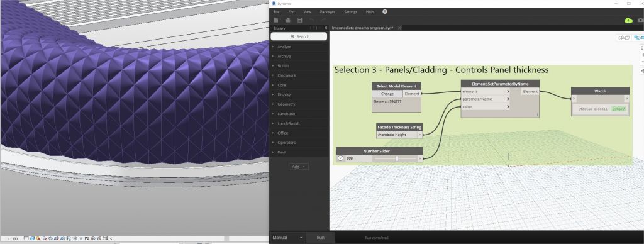Viewport: 644px width, 244px height.
Task: Expand the Number Slider options chevron
Action: [340, 158]
